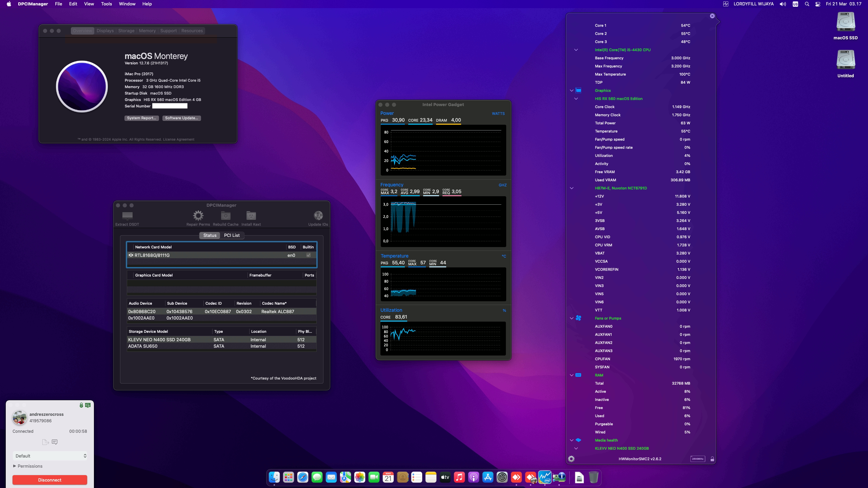Open the Tools menu in the menu bar

coord(106,4)
